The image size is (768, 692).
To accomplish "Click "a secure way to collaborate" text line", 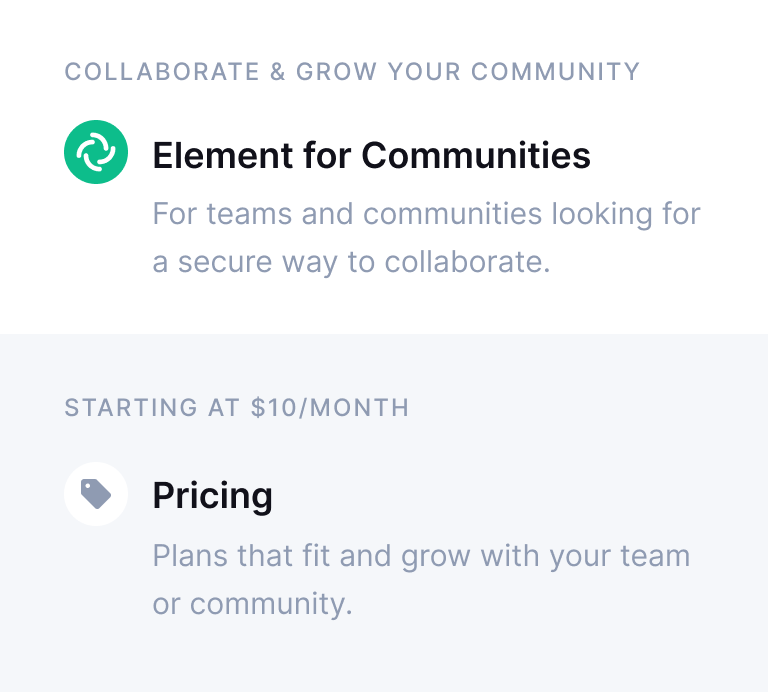I will point(351,263).
